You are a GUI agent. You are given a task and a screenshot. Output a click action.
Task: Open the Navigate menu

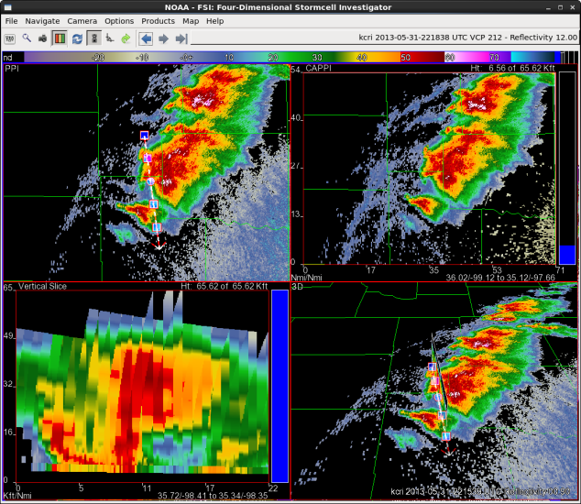pos(42,21)
